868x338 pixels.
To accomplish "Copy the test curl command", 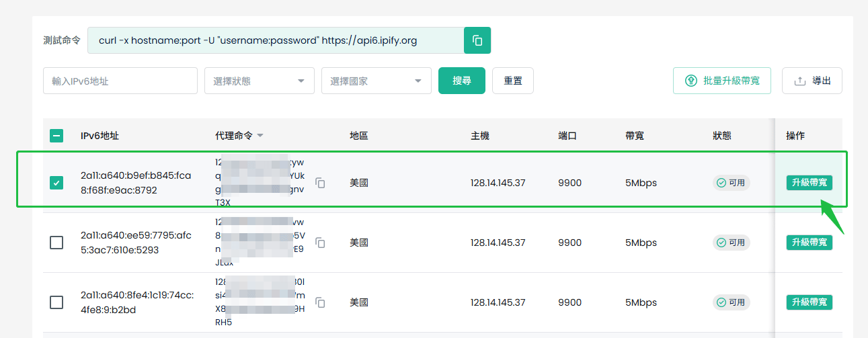I will click(477, 40).
